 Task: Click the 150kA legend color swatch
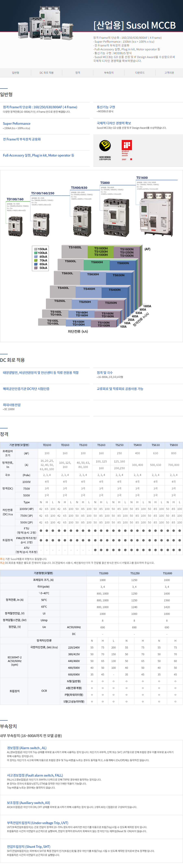[35, 249]
